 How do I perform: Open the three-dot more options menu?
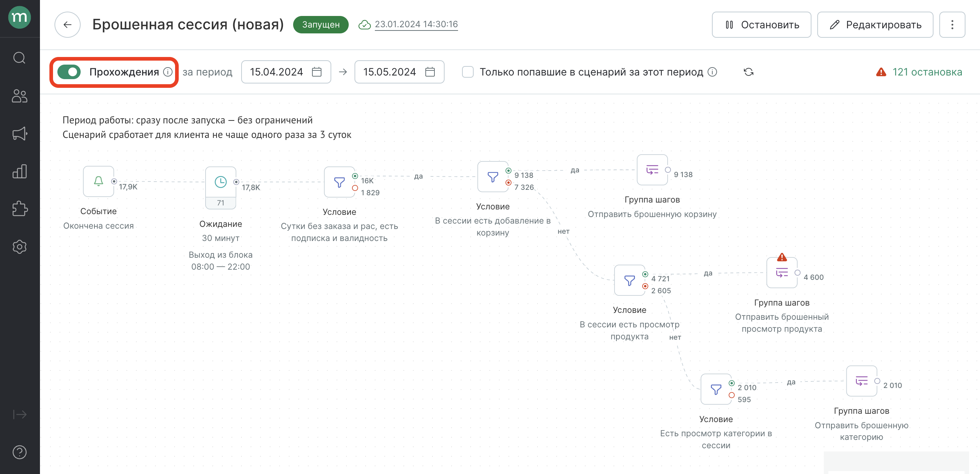952,25
